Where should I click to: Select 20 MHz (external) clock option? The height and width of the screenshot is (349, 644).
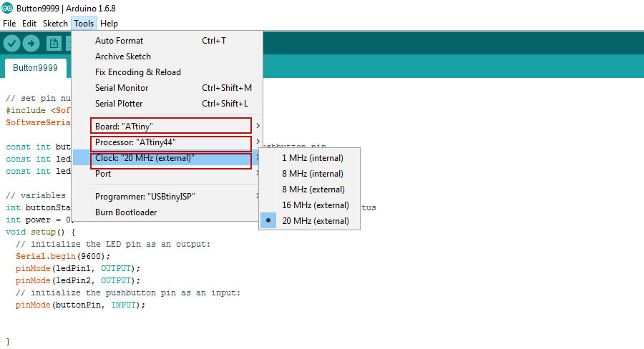pos(310,220)
